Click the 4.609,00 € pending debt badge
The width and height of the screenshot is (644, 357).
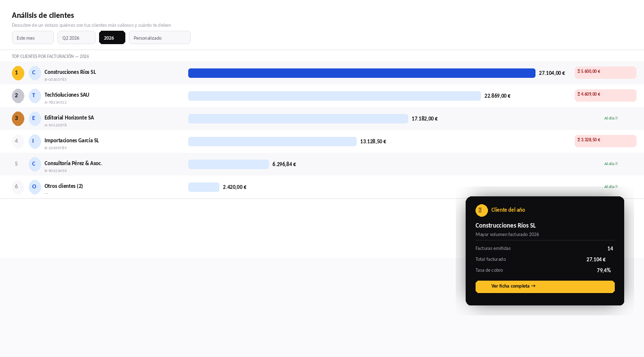tap(605, 95)
